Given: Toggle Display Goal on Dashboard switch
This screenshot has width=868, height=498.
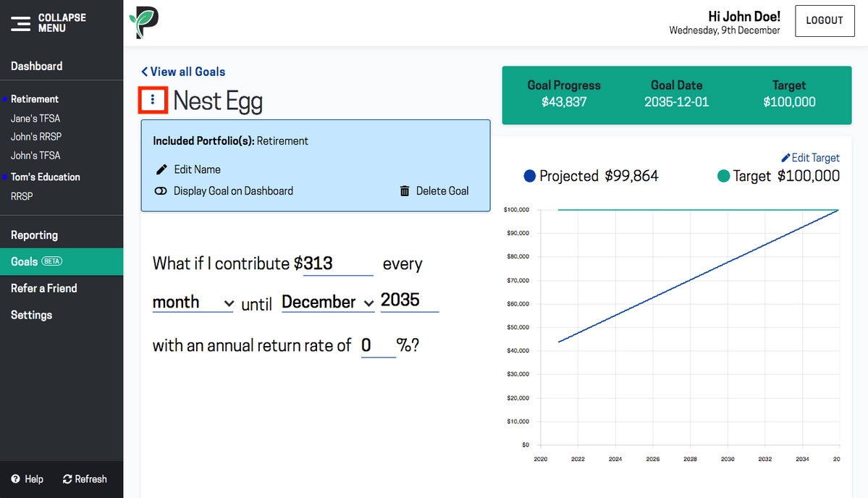Looking at the screenshot, I should pos(161,191).
